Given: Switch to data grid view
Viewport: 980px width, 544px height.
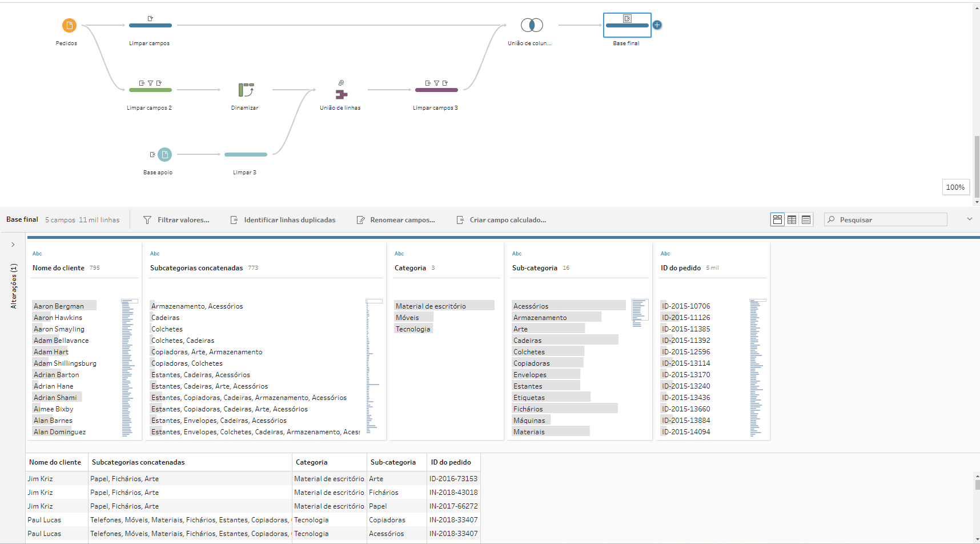Looking at the screenshot, I should pos(792,220).
